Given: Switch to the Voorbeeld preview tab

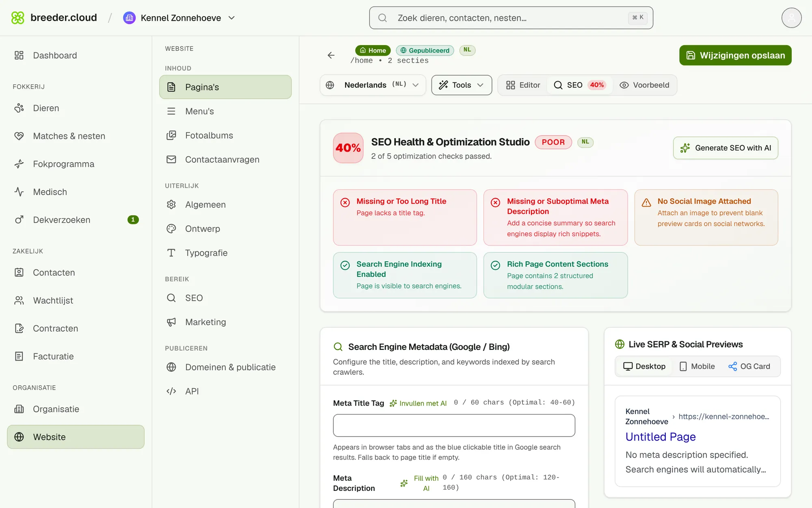Looking at the screenshot, I should [x=644, y=85].
